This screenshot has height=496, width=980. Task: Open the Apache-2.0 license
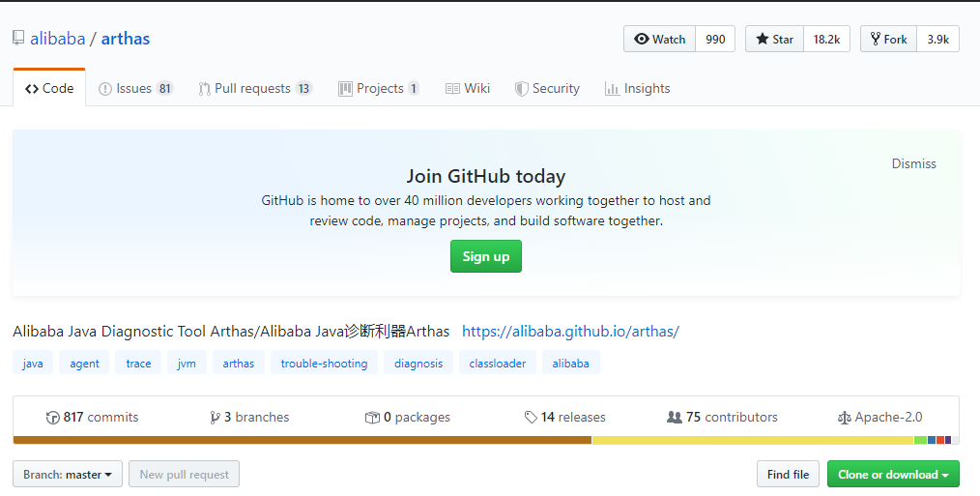point(880,417)
